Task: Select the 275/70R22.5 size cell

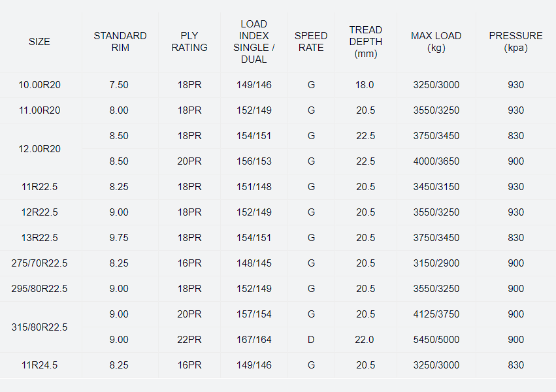Action: coord(39,263)
